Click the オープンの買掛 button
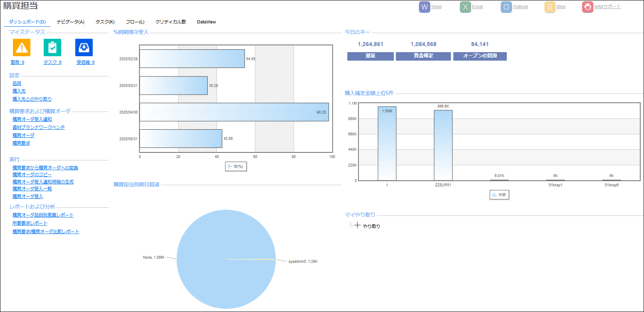Image resolution: width=644 pixels, height=312 pixels. (x=480, y=56)
